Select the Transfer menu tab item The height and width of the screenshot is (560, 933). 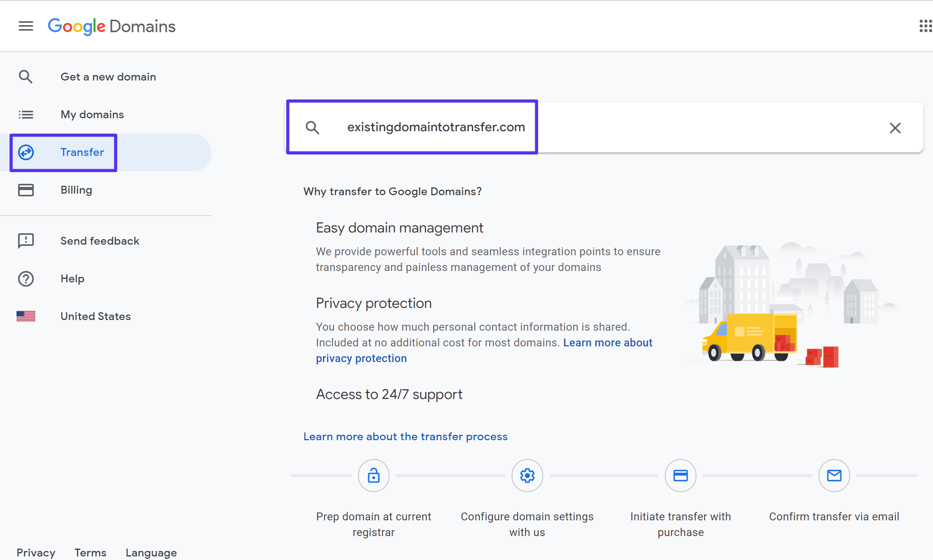pyautogui.click(x=82, y=152)
